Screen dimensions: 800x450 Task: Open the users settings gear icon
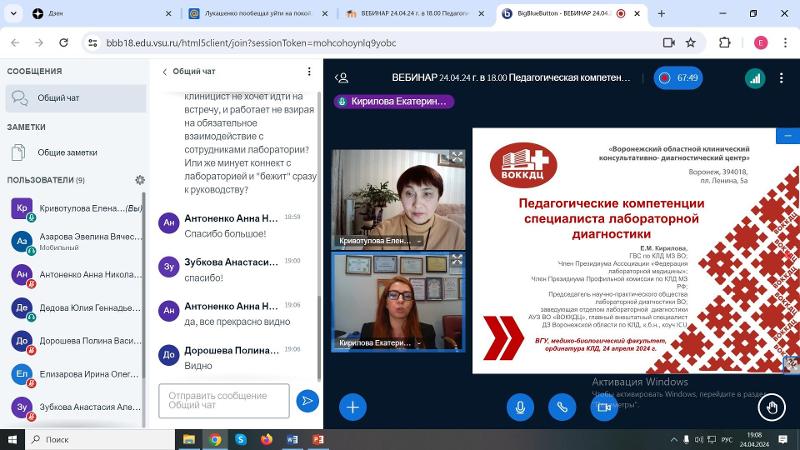[x=140, y=180]
